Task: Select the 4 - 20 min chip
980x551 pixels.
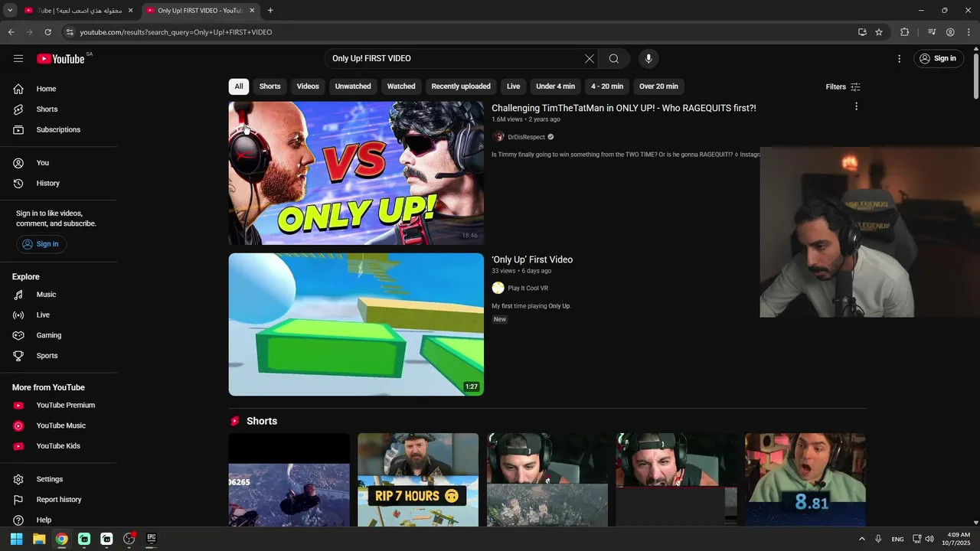Action: coord(607,86)
